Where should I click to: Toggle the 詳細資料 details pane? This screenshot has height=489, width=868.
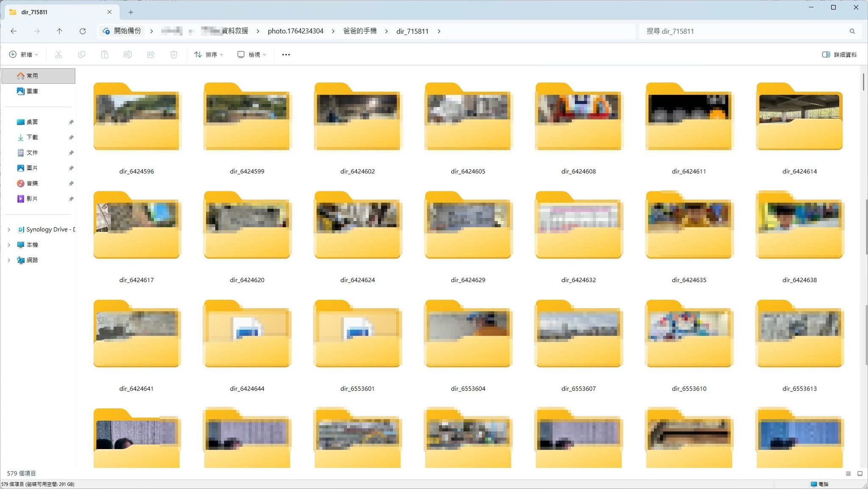pos(840,55)
